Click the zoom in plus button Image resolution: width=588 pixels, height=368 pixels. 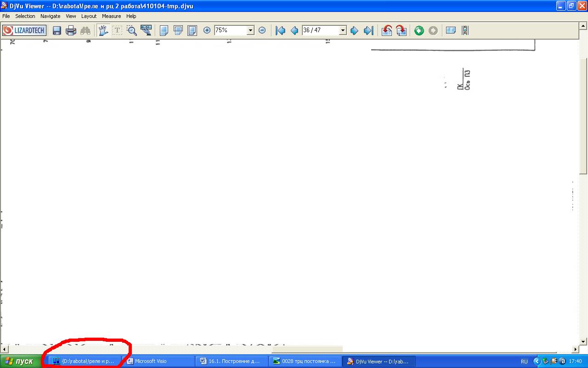point(207,30)
